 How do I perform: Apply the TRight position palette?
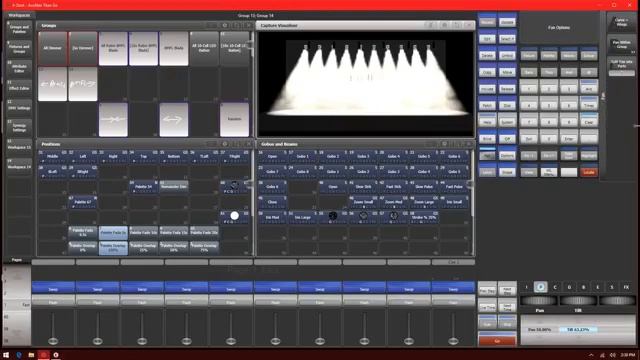tap(234, 156)
